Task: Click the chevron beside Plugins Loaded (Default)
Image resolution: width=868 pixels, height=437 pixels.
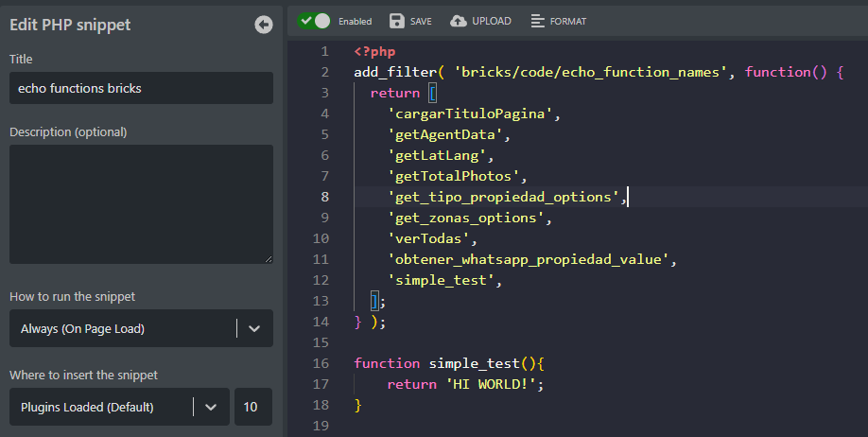Action: tap(211, 407)
